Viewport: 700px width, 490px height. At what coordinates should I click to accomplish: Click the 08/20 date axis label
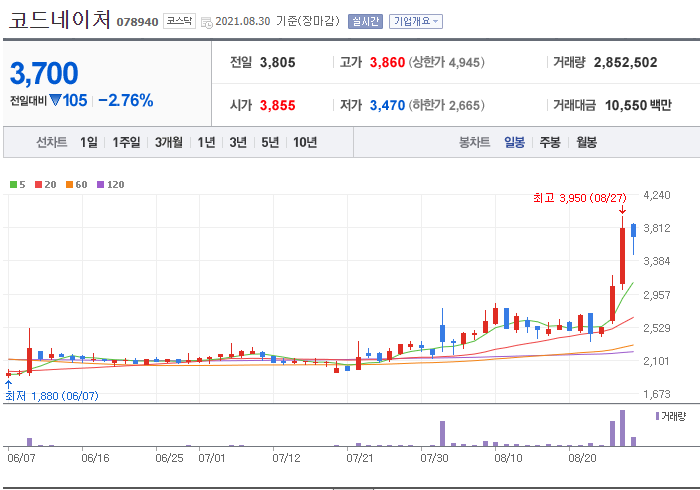[582, 458]
